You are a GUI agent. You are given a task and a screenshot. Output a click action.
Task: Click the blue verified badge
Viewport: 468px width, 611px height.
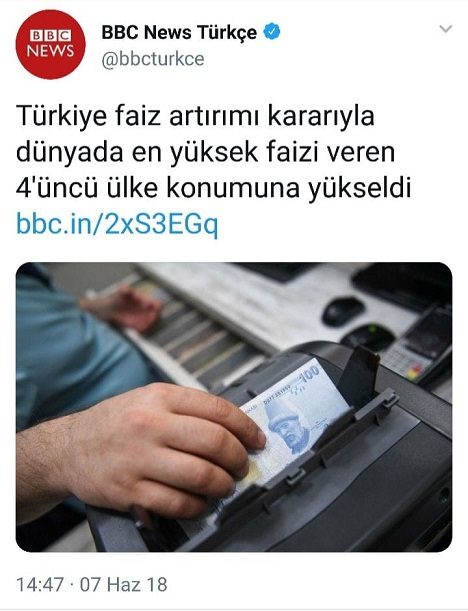(272, 32)
